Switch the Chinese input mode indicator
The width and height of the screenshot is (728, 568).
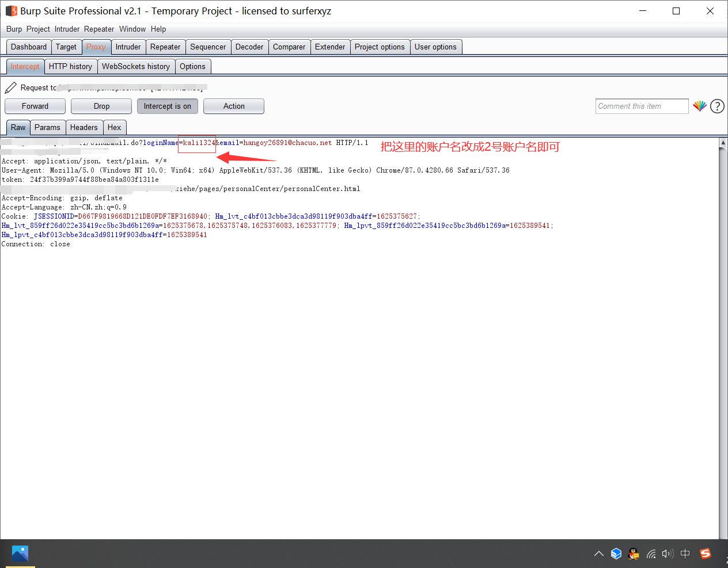[685, 554]
